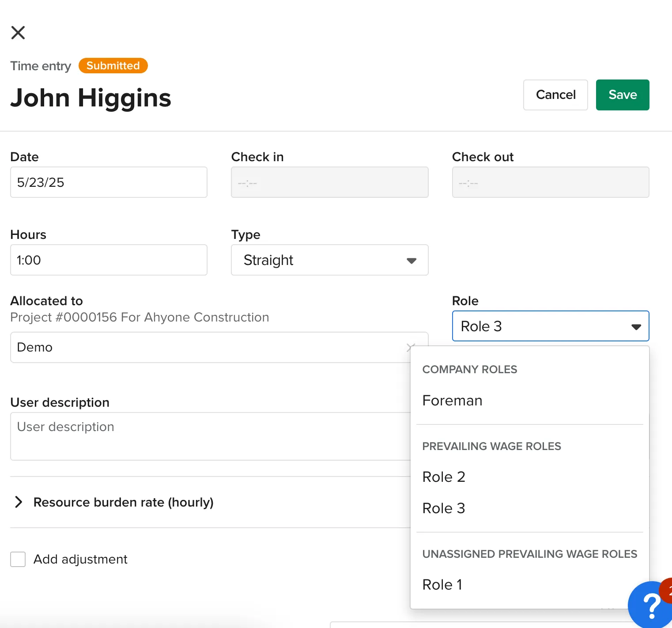Click the Role dropdown caret arrow
This screenshot has height=628, width=672.
point(636,327)
